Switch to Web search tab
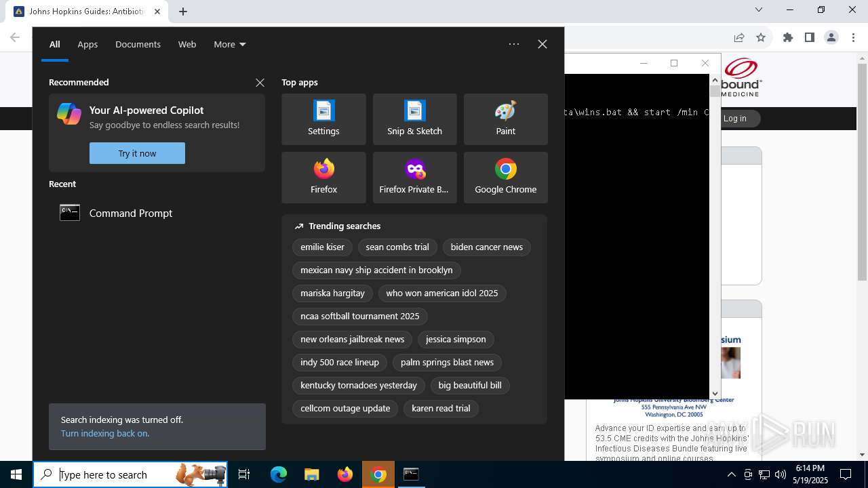Image resolution: width=868 pixels, height=488 pixels. (x=187, y=44)
